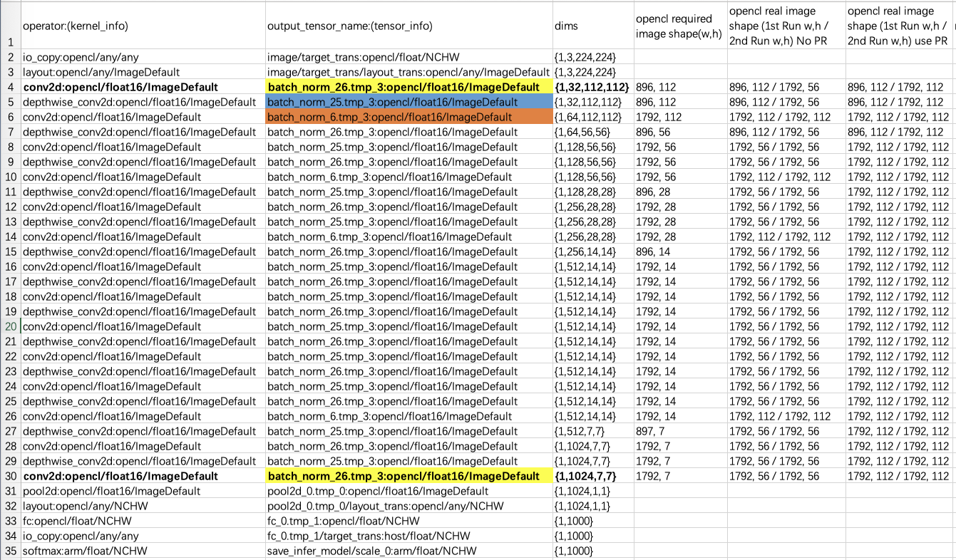Image resolution: width=956 pixels, height=560 pixels.
Task: Select the real image shape 'No PR' header cell
Action: coord(786,26)
